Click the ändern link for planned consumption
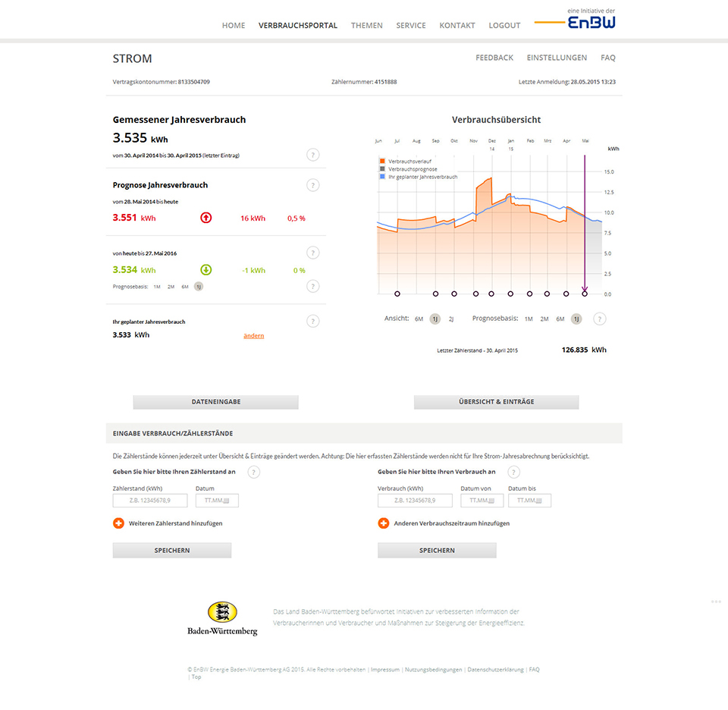 [253, 335]
